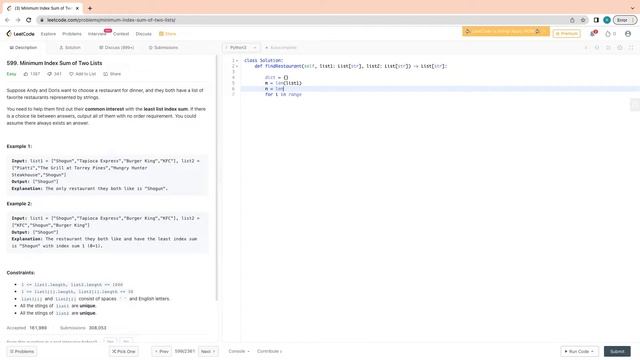Open a new browser tab
This screenshot has height=360, width=640.
click(90, 8)
